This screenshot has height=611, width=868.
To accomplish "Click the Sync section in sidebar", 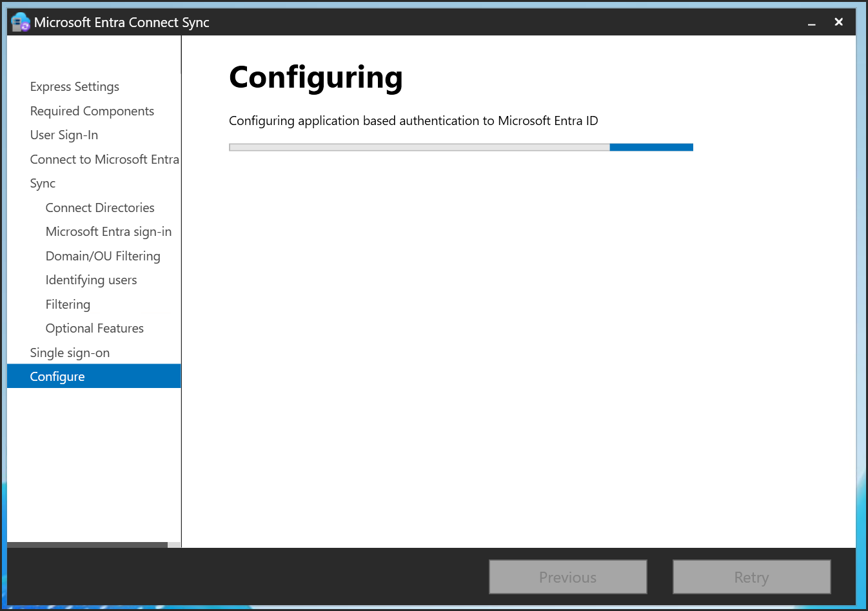I will click(43, 183).
